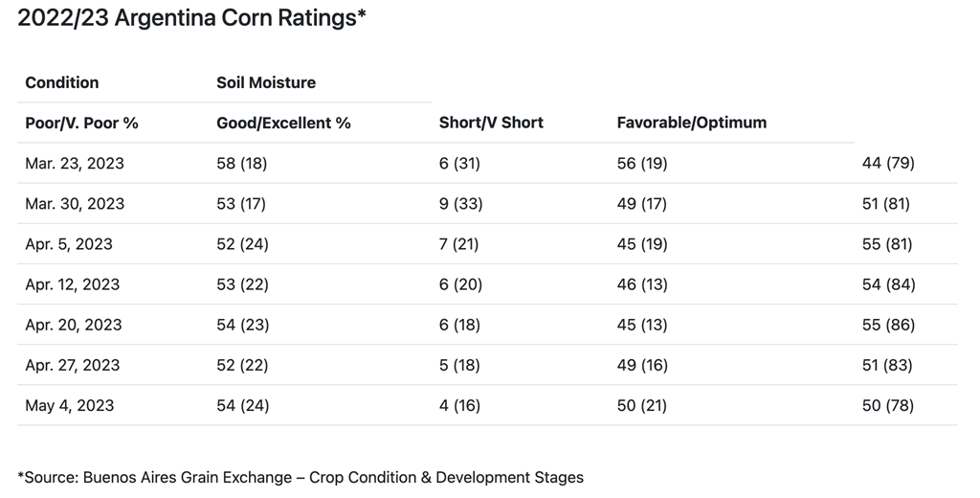This screenshot has height=498, width=980.
Task: Select the 'Soil Moisture' header cell
Action: pyautogui.click(x=266, y=82)
